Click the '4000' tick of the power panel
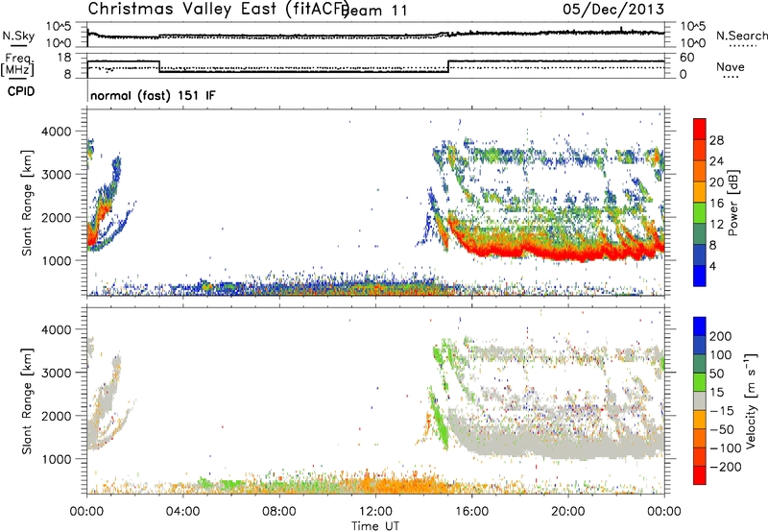 point(57,132)
